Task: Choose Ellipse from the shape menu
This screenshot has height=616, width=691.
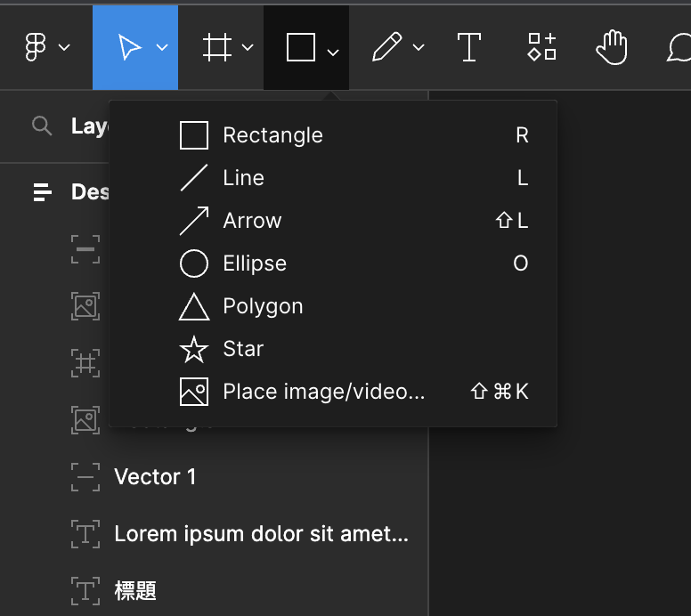Action: [255, 263]
